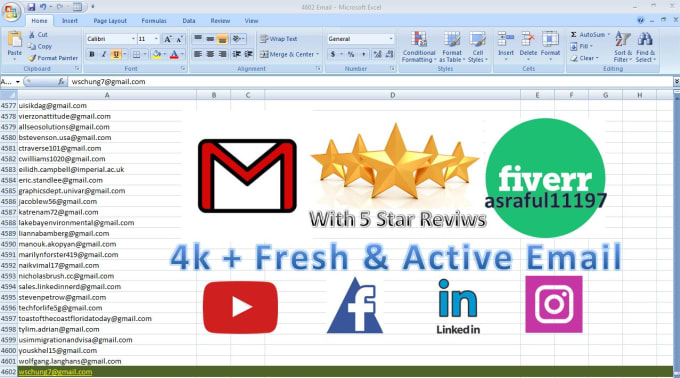This screenshot has height=378, width=680.
Task: Align text right
Action: (222, 54)
